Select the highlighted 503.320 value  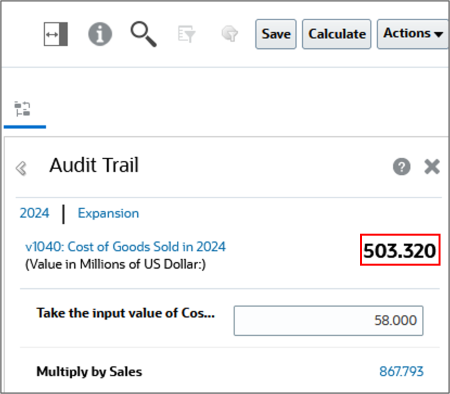tap(400, 250)
